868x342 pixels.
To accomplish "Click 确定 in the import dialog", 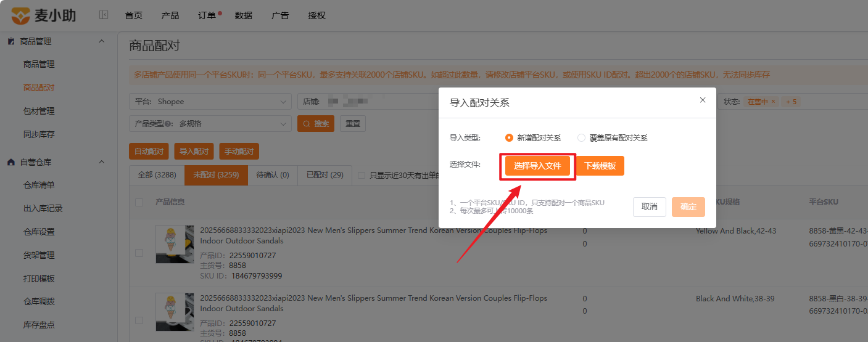I will [688, 207].
